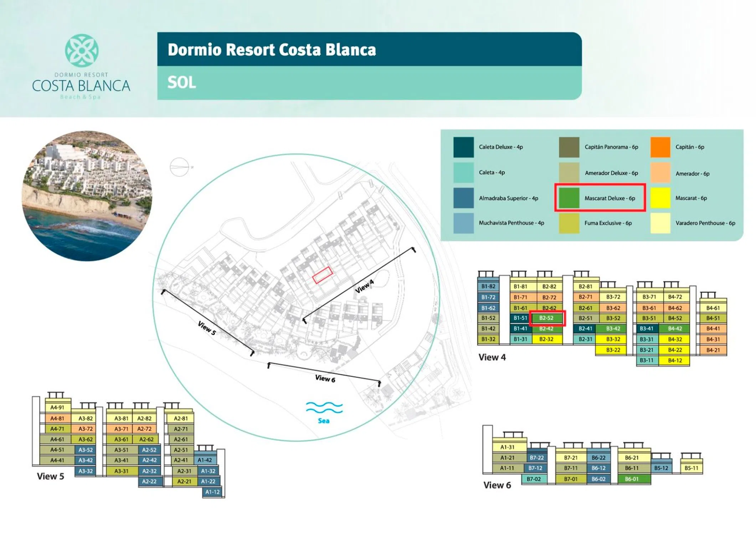The image size is (756, 535).
Task: Select apartment A4-91 in View 5
Action: pos(57,407)
